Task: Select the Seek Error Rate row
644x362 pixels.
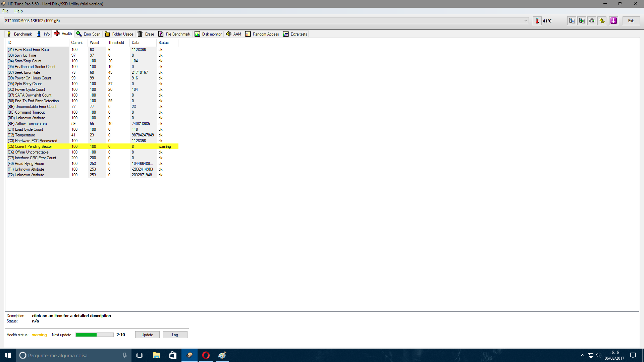Action: [92, 72]
